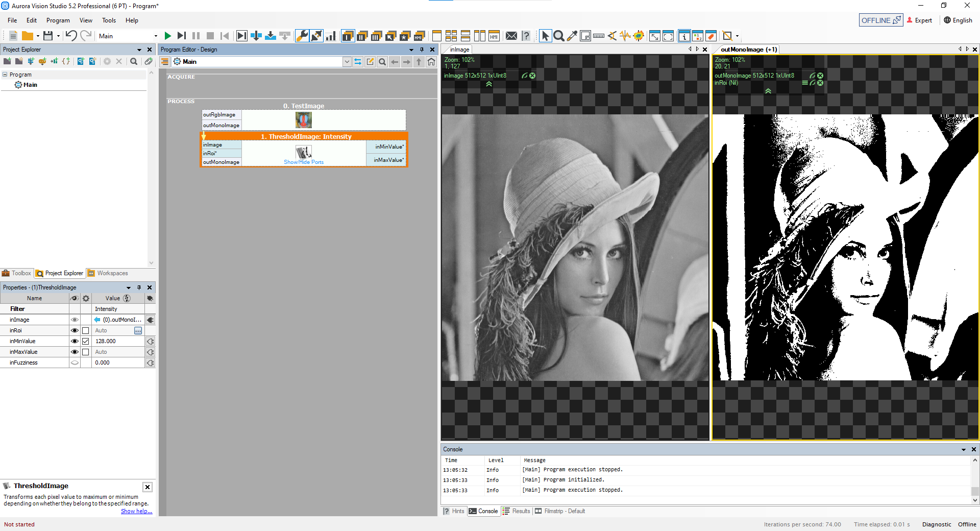The image size is (980, 531).
Task: Click the undo arrow in the toolbar
Action: point(71,36)
